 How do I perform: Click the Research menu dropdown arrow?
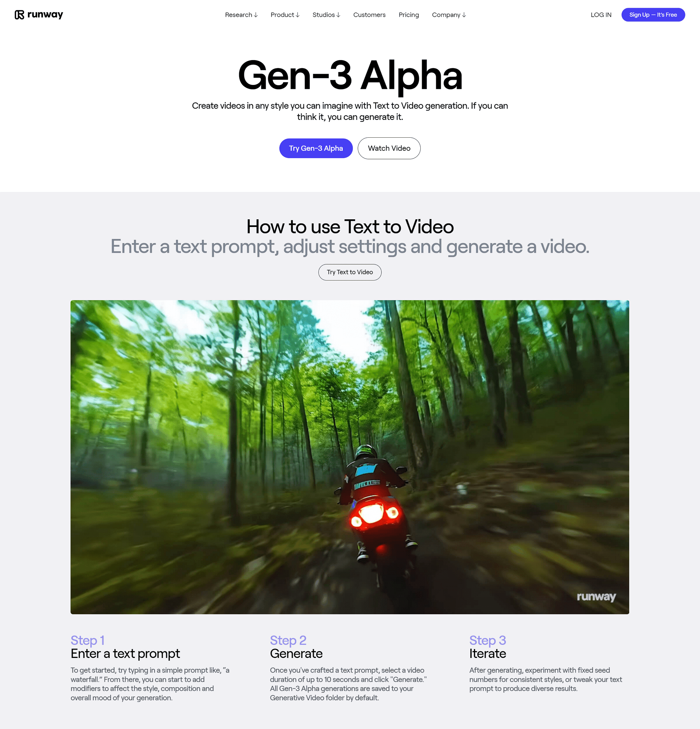(x=257, y=14)
